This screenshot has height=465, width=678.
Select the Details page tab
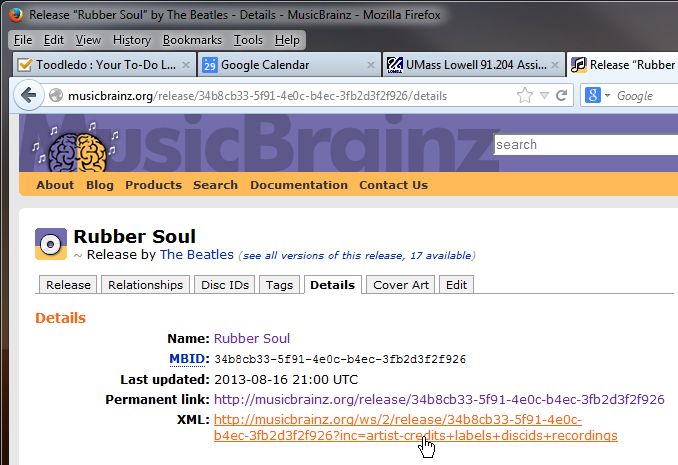point(333,285)
